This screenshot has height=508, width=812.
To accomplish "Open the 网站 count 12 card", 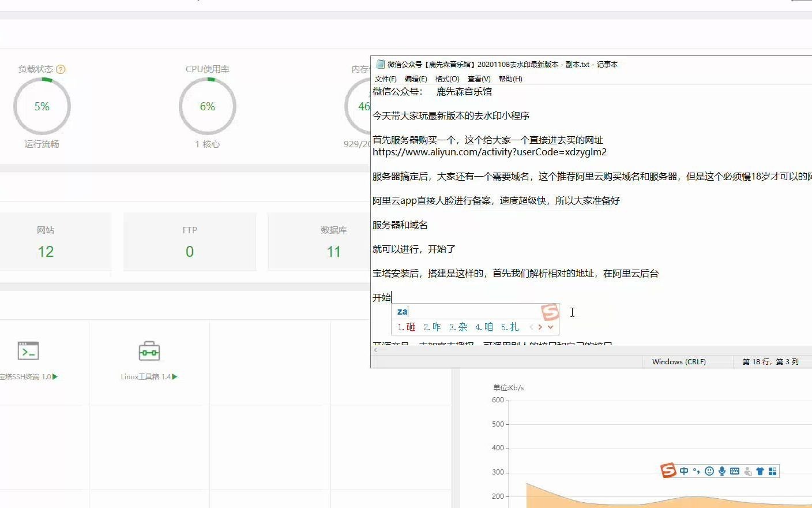I will pos(46,241).
